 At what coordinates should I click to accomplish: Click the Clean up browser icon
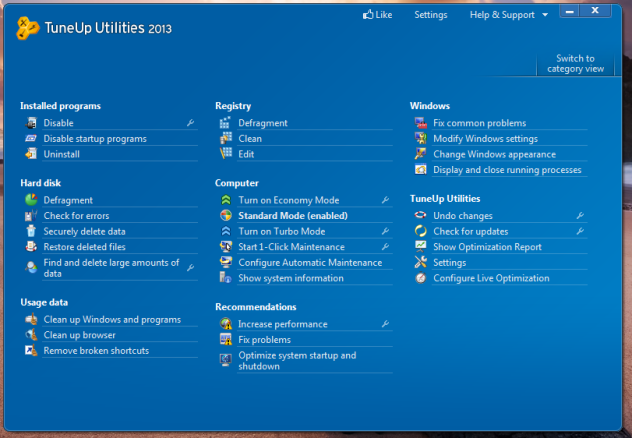coord(31,334)
